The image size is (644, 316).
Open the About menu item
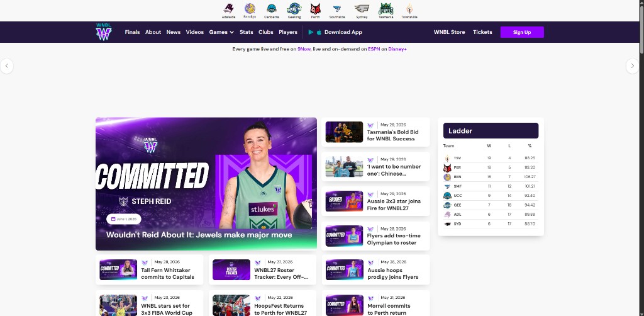(153, 32)
